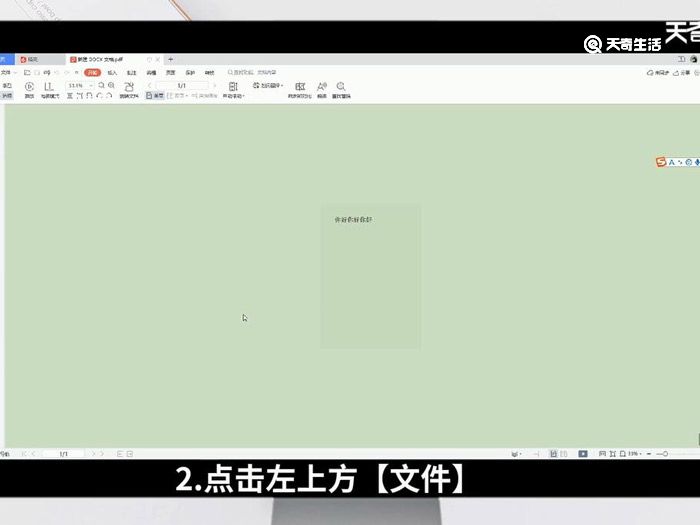Click the 手型 hand tool button

pyautogui.click(x=7, y=85)
